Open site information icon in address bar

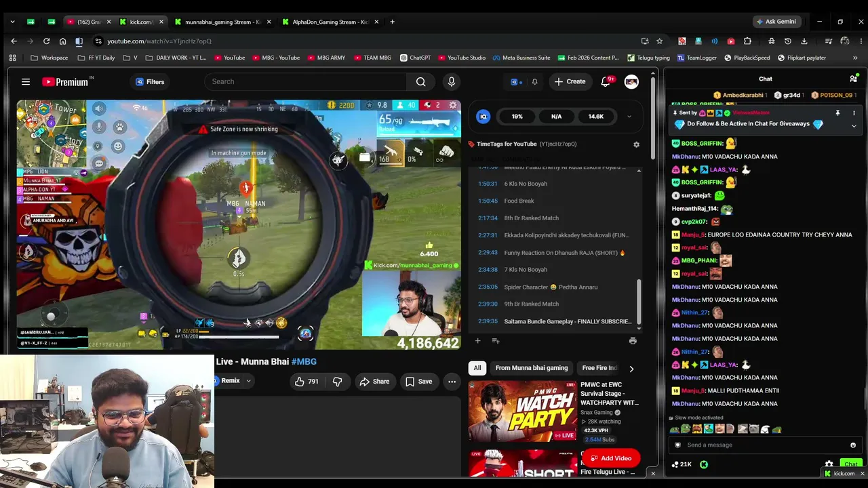[98, 41]
